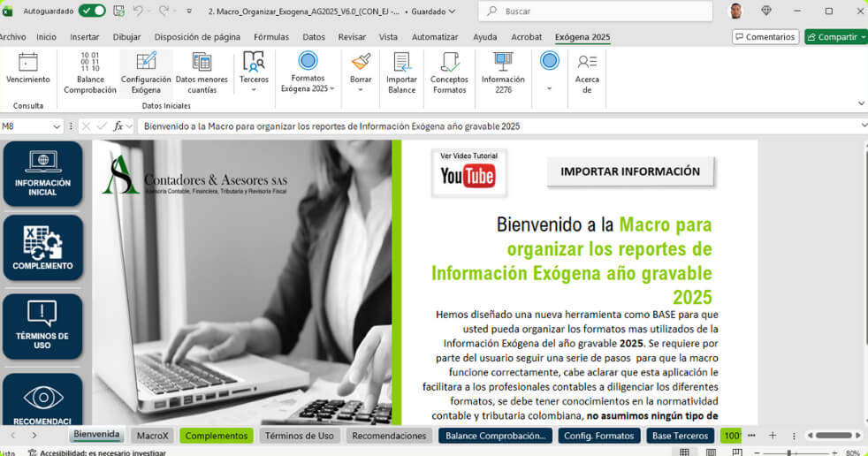
Task: Expand the unlabeled blue circle ribbon dropdown
Action: (549, 88)
